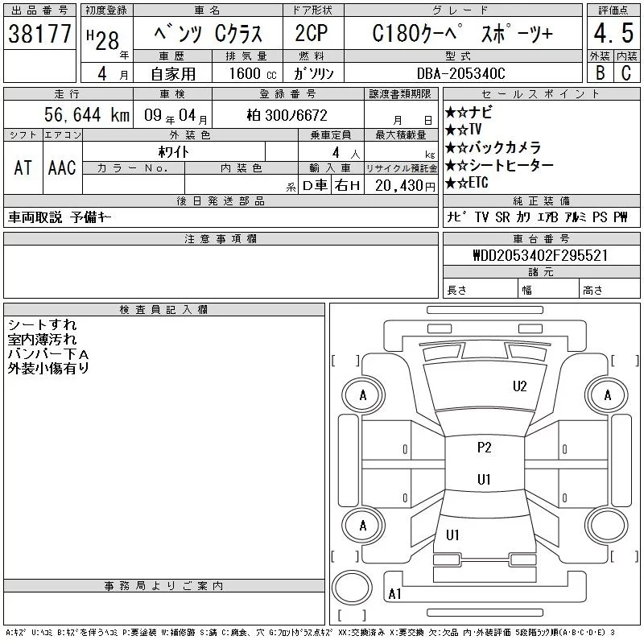The width and height of the screenshot is (644, 644).
Task: Click the model code DBA-205340C
Action: (x=463, y=72)
